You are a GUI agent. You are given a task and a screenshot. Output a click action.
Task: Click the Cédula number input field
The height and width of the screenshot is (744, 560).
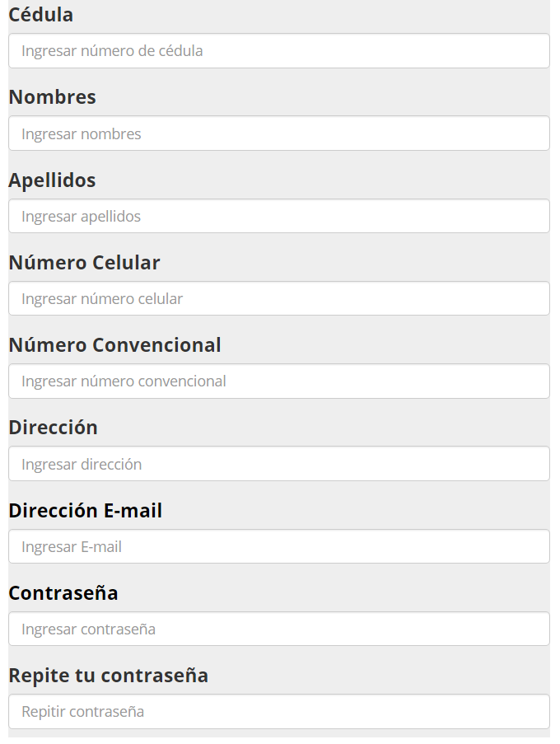(278, 51)
